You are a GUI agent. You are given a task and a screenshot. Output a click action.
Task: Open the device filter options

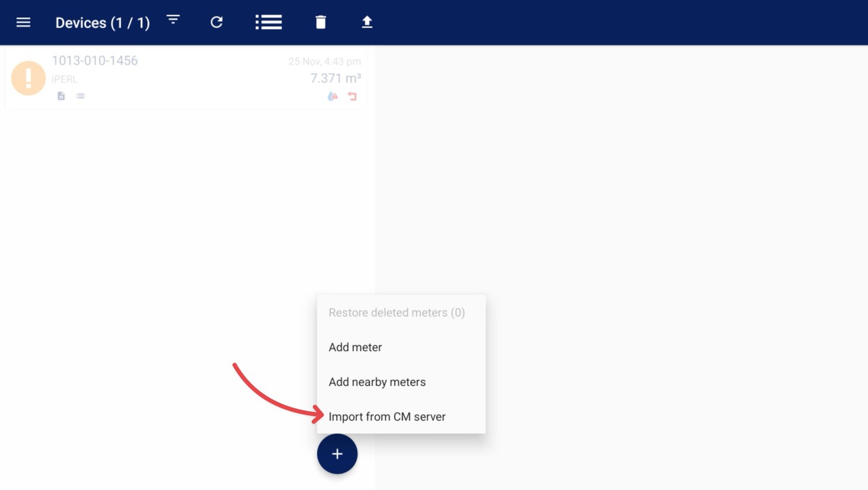[173, 20]
